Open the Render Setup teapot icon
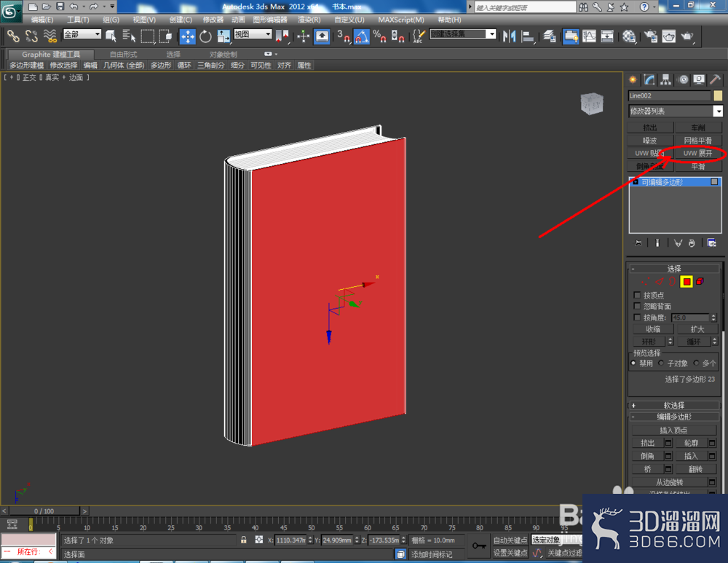 [x=651, y=36]
